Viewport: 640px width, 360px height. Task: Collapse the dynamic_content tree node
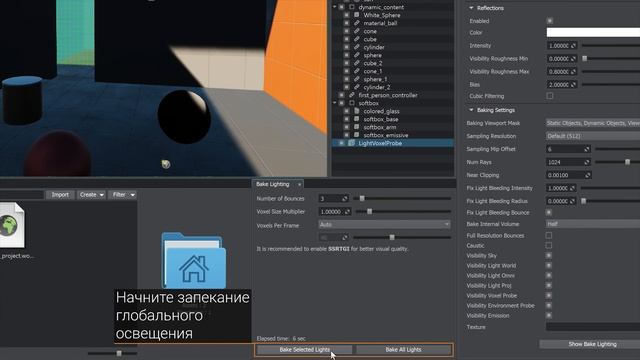click(x=335, y=7)
